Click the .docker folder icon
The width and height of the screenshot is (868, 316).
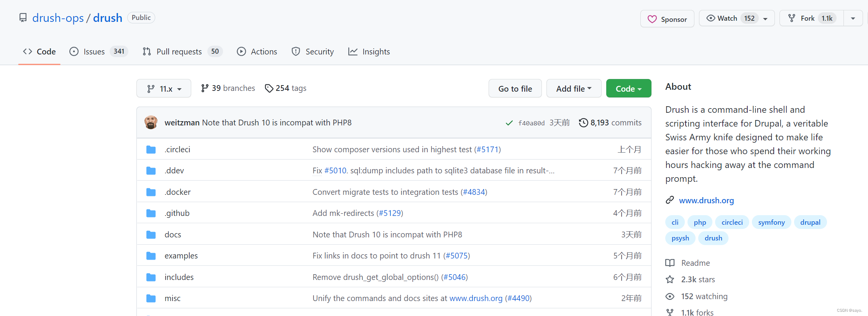pos(151,192)
